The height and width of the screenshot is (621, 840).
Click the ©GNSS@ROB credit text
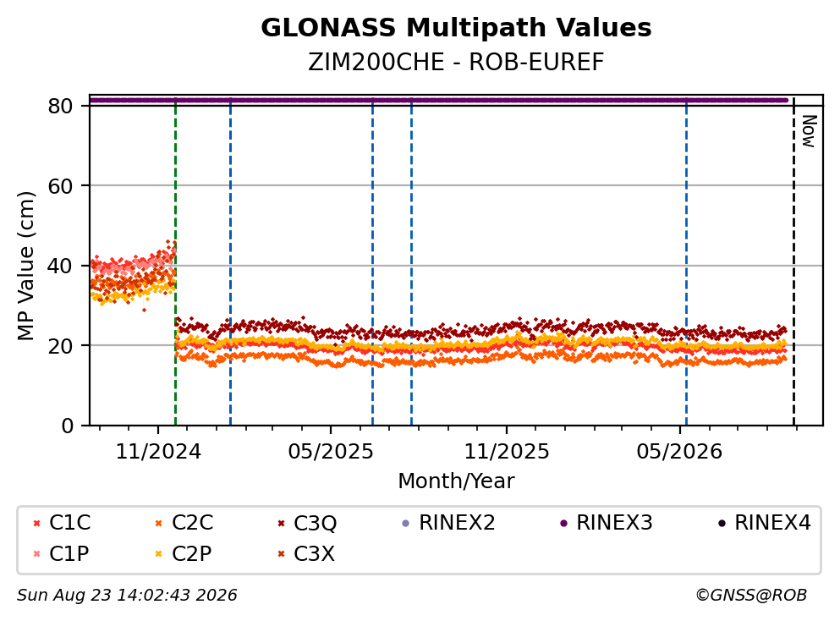point(751,596)
